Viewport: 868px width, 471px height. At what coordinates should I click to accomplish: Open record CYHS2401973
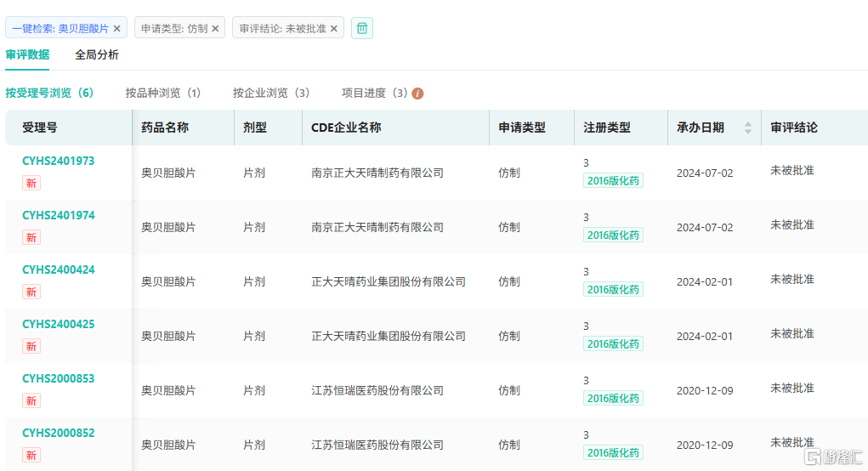[58, 161]
